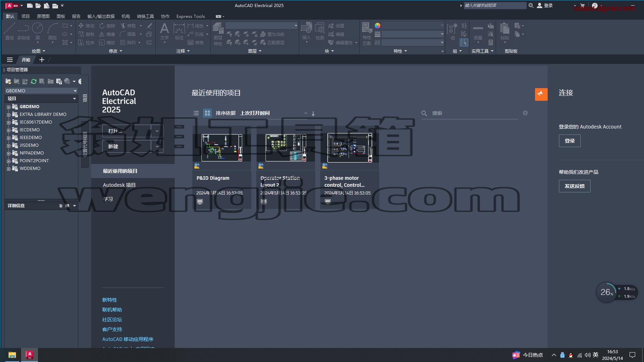Toggle sort direction arrow
Image resolution: width=644 pixels, height=362 pixels.
coord(313,113)
